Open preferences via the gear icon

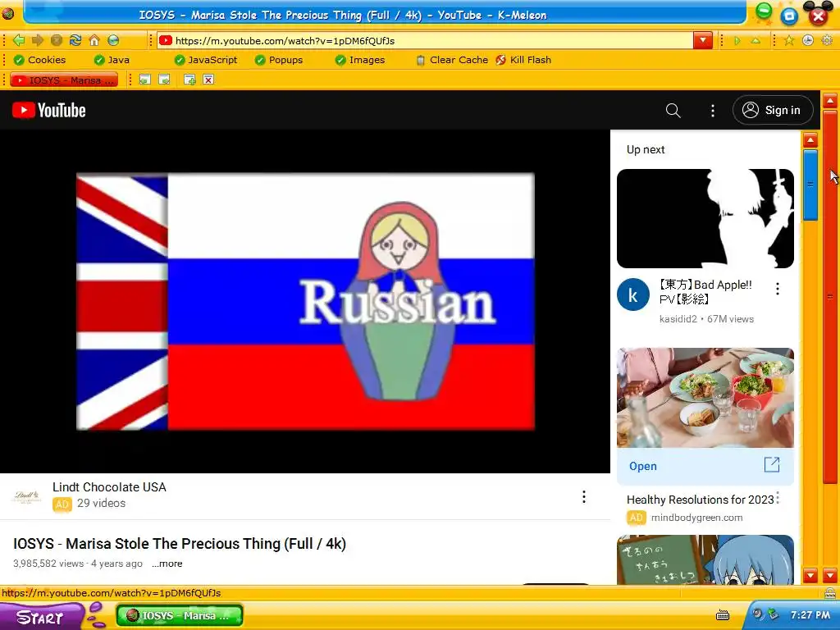tap(827, 40)
